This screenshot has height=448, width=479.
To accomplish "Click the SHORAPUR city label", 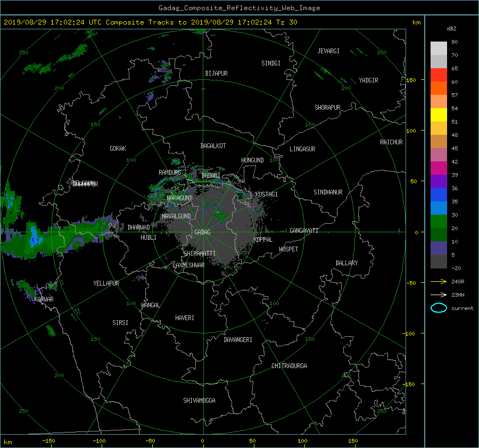I will pos(327,108).
